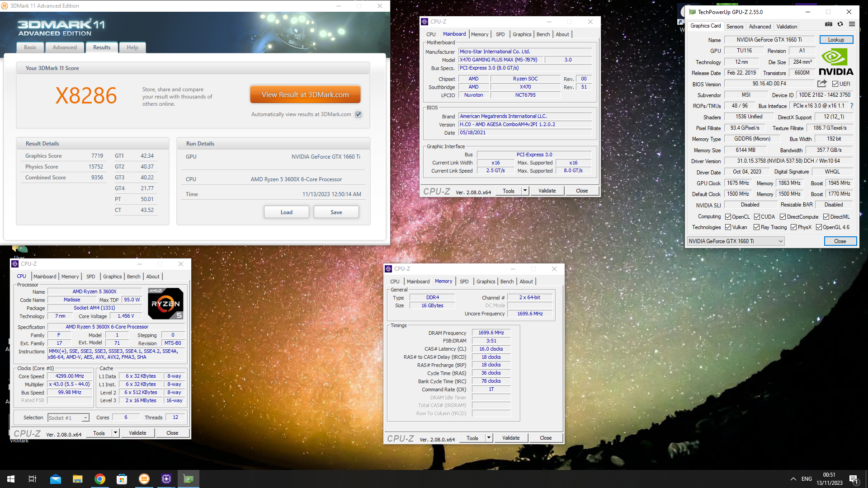Viewport: 868px width, 488px height.
Task: Toggle the OpenGL 4.6 checkbox
Action: [819, 227]
